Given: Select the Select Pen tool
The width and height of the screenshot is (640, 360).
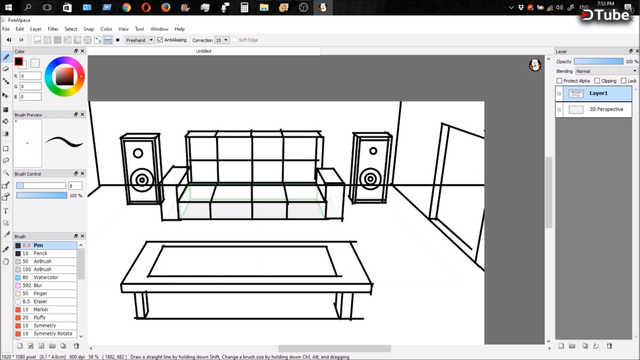Looking at the screenshot, I should (x=6, y=185).
